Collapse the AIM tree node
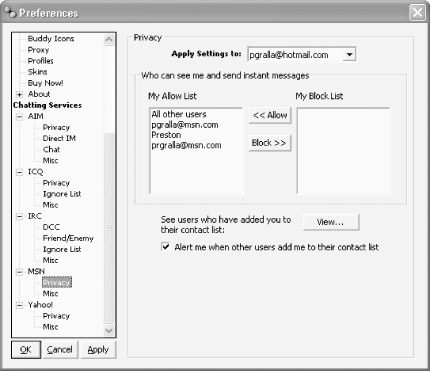 coord(19,116)
